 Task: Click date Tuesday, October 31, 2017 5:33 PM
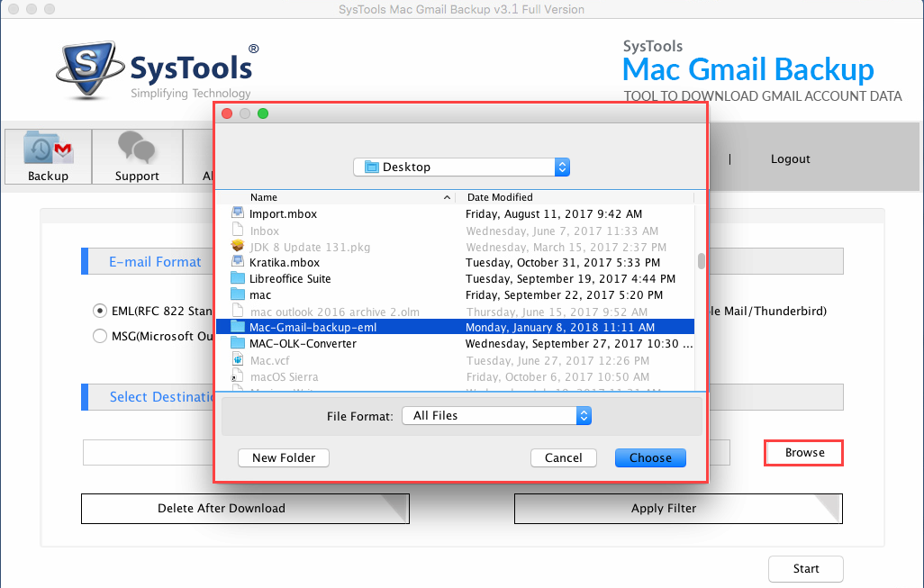pos(563,263)
